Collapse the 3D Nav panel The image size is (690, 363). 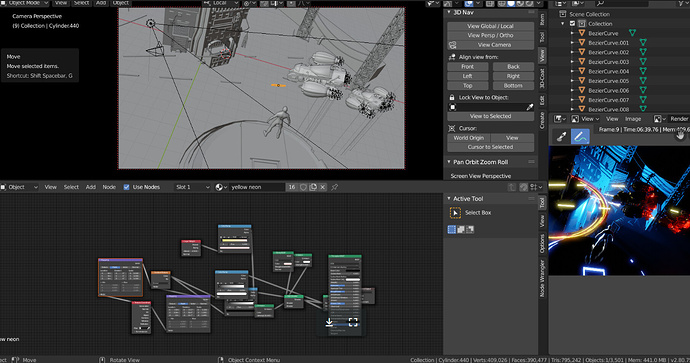[449, 12]
